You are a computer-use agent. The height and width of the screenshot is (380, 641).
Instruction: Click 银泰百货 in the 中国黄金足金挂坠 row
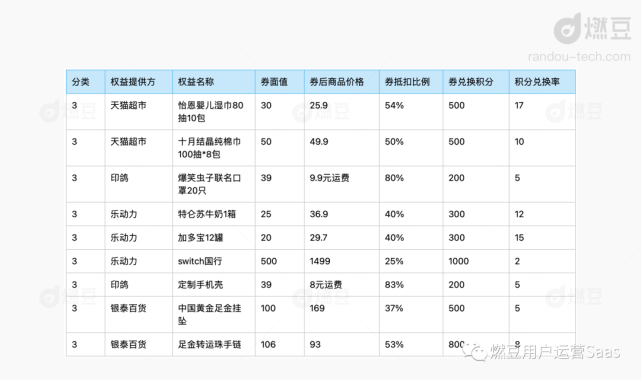click(128, 308)
